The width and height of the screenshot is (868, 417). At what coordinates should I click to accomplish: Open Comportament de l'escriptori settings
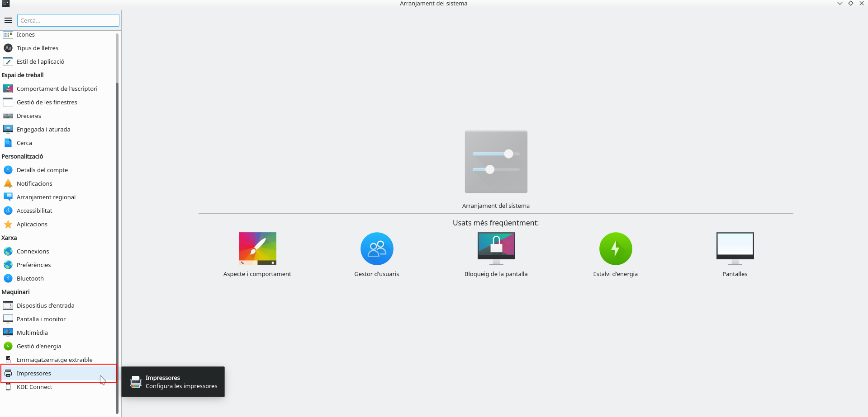click(57, 89)
